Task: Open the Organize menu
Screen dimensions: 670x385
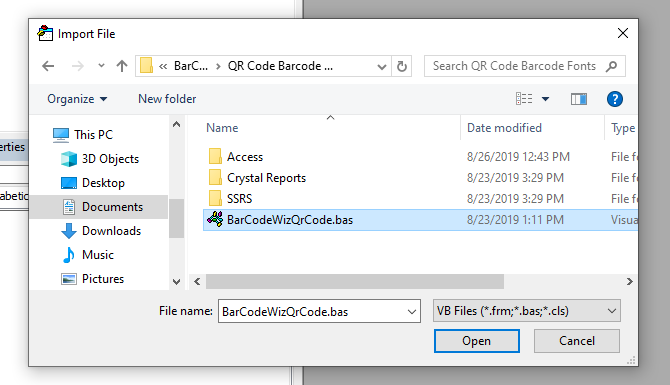Action: pos(77,99)
